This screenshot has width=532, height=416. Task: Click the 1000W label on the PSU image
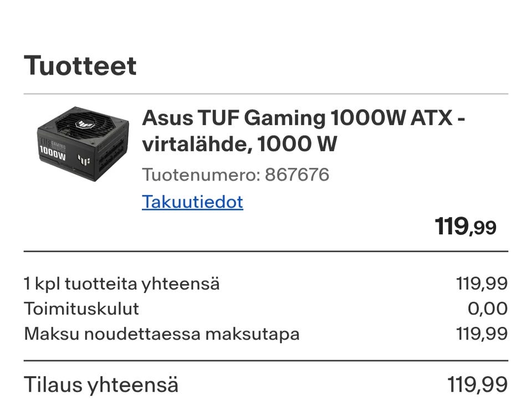(x=53, y=155)
